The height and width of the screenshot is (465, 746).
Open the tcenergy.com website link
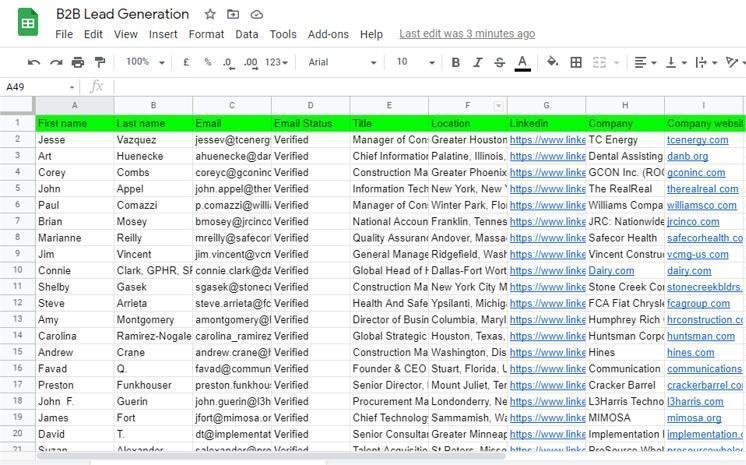(x=697, y=140)
